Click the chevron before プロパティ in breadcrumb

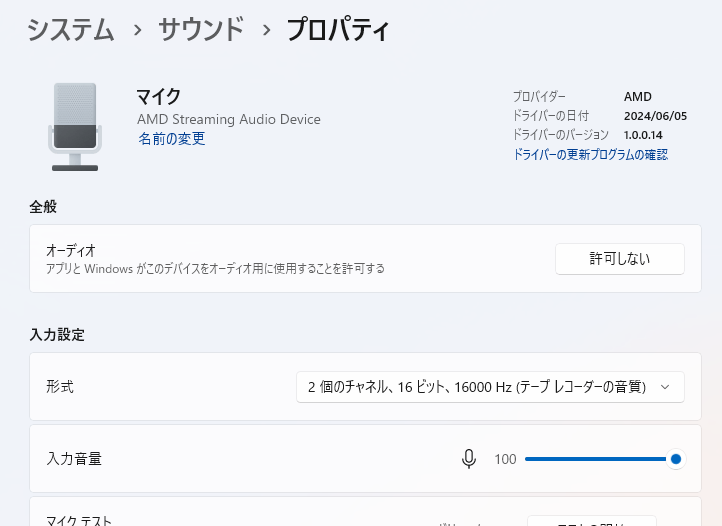266,30
